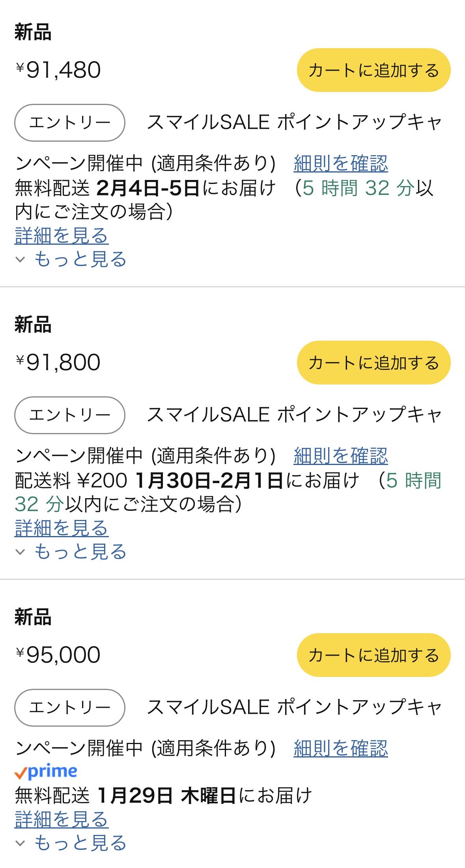This screenshot has width=465, height=868.
Task: Click the 1月29日 木曜日 delivery date
Action: 166,796
